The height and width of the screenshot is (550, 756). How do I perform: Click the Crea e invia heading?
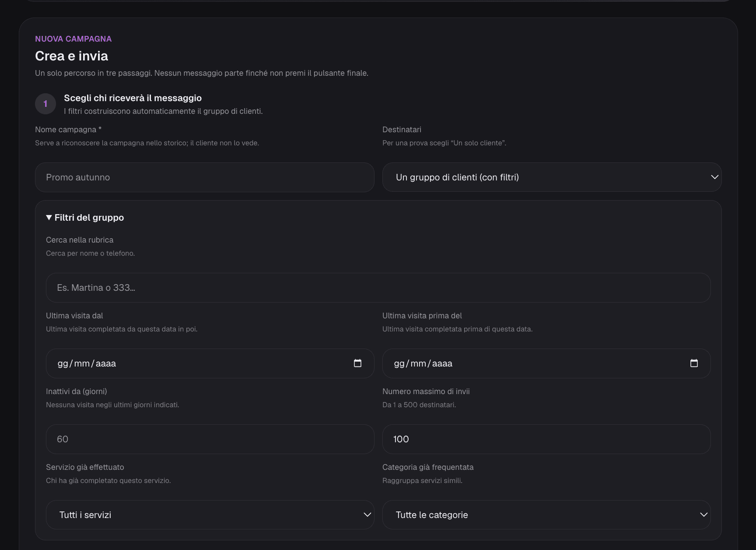point(71,56)
